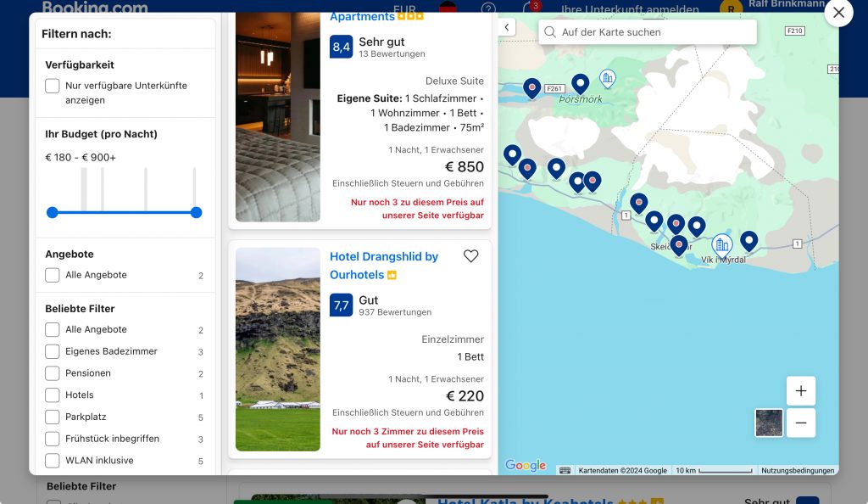Screen dimensions: 868x504
Task: Click the Vík í Mýrdal city marker
Action: click(721, 244)
